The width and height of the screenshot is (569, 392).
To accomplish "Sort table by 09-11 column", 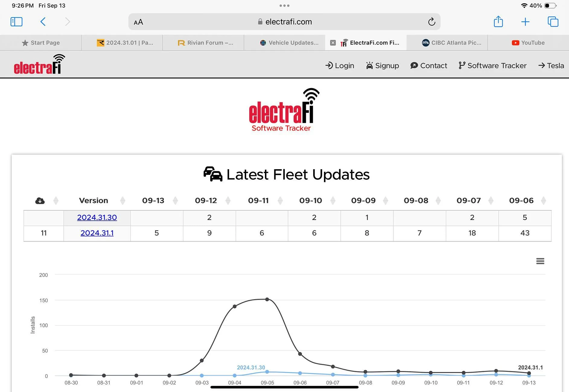I will click(x=280, y=201).
